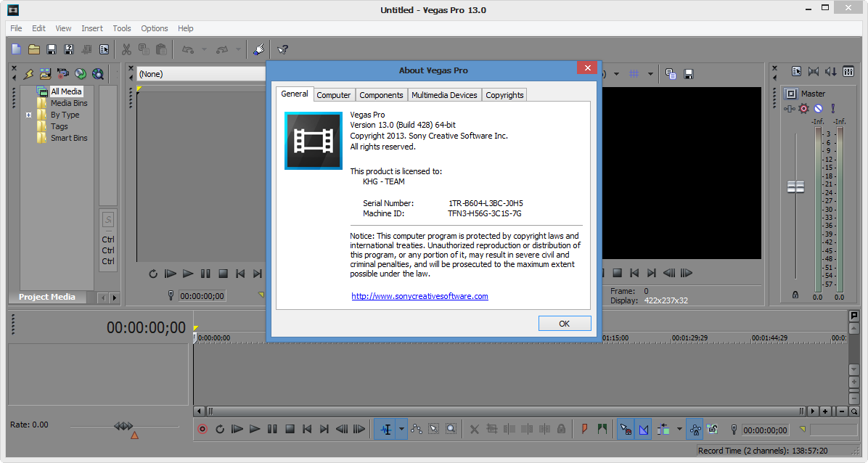Toggle Auto Ripple button
Image resolution: width=868 pixels, height=463 pixels.
(663, 429)
